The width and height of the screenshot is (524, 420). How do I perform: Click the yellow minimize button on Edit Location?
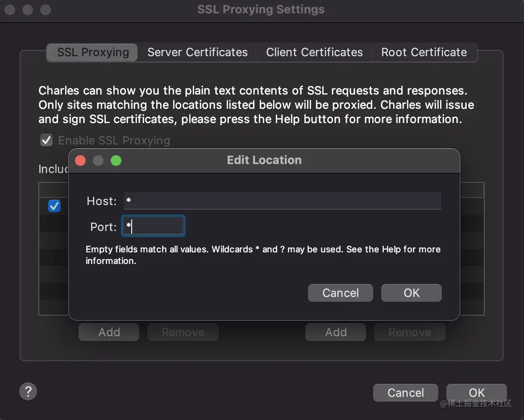[98, 161]
